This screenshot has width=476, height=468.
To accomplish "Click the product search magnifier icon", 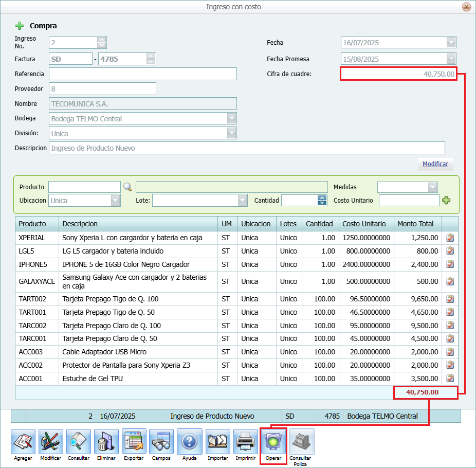I will [127, 187].
